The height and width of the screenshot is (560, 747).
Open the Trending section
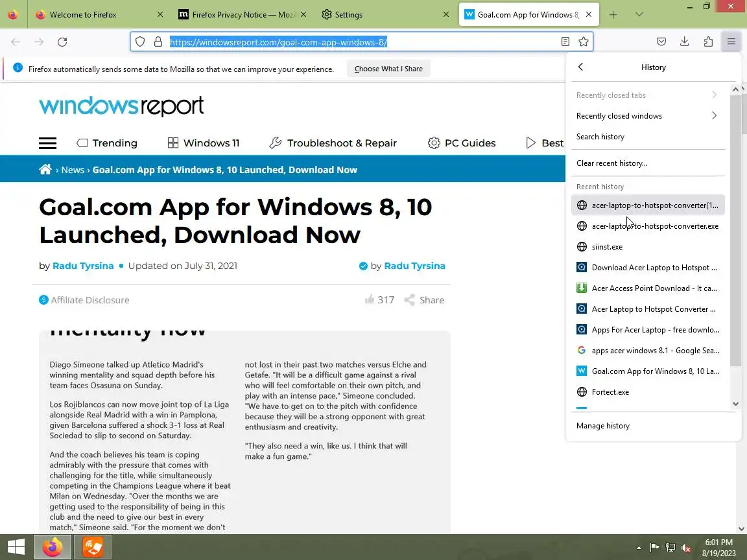[x=107, y=143]
